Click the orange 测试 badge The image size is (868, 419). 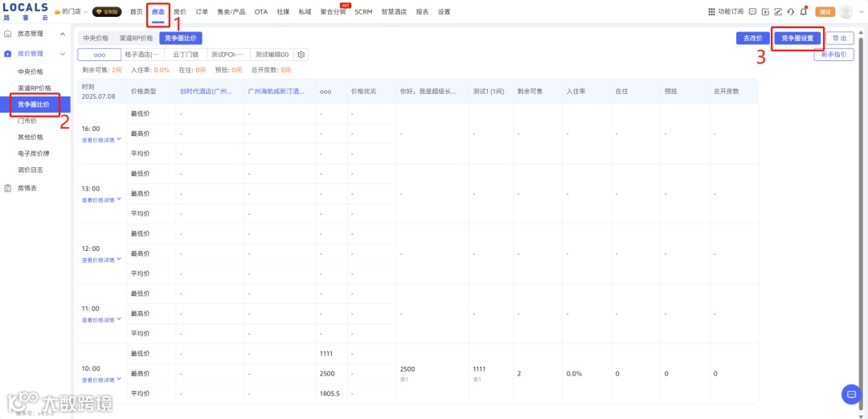pos(825,11)
